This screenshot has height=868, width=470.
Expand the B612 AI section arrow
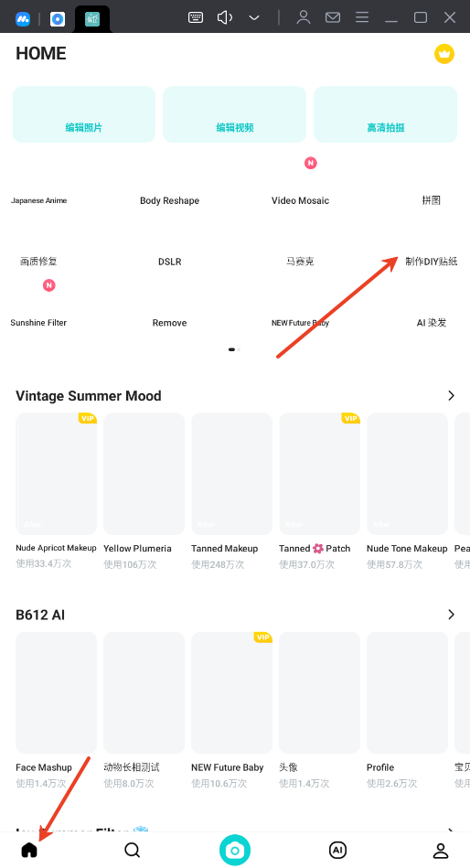[451, 615]
